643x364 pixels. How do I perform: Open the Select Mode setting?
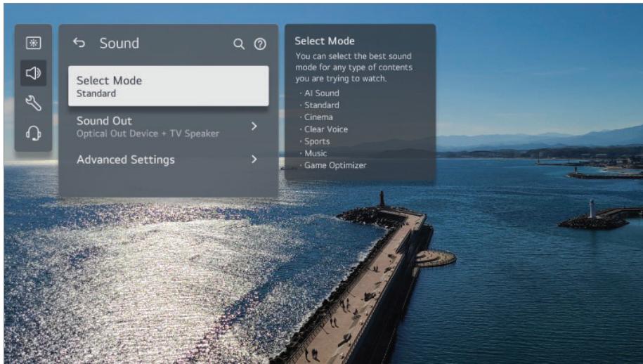coord(168,86)
